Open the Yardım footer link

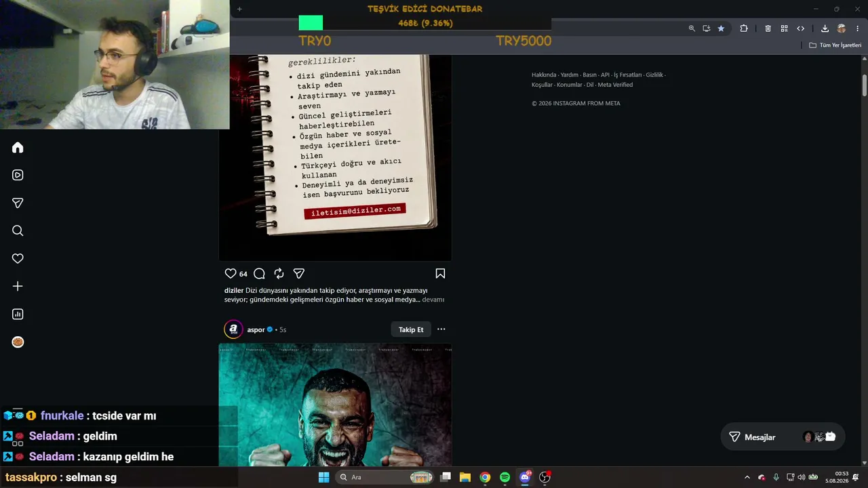point(570,75)
